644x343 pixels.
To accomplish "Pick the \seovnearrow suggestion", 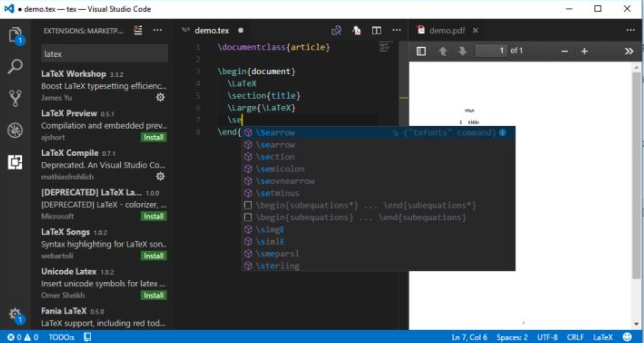I will tap(378, 181).
